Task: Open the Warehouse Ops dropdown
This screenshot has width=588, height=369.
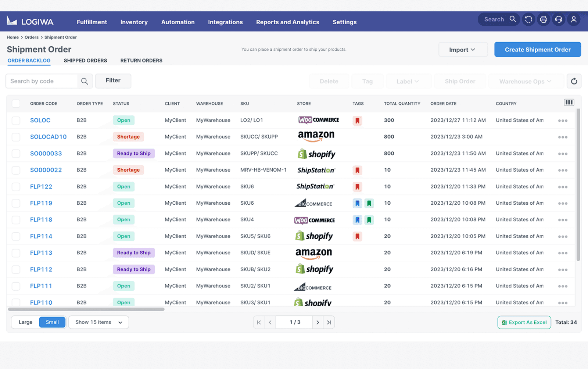Action: tap(525, 81)
